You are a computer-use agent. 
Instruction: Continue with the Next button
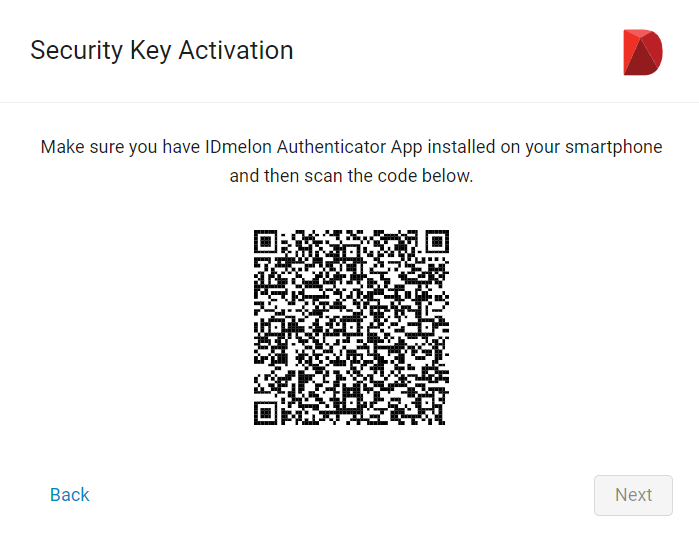coord(633,495)
